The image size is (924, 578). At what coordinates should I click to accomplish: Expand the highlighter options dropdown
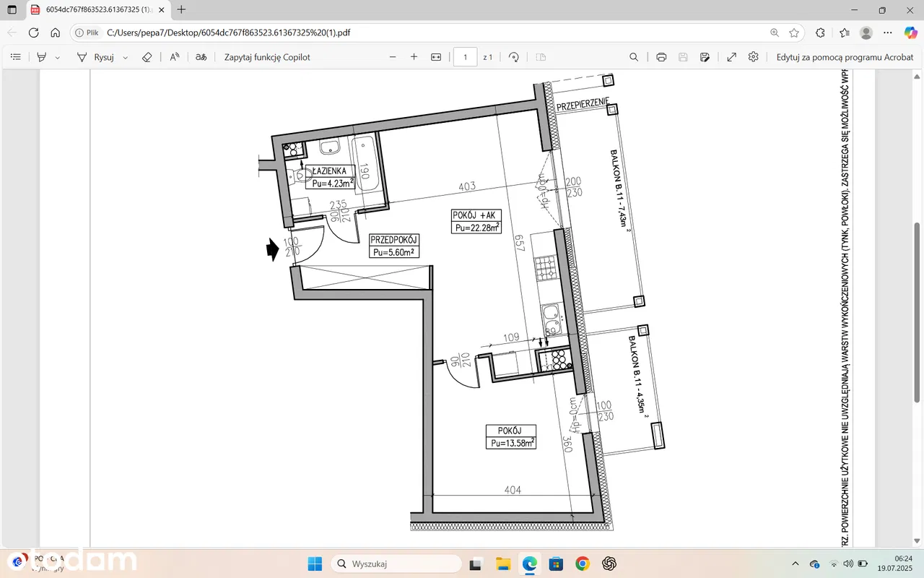[x=58, y=57]
